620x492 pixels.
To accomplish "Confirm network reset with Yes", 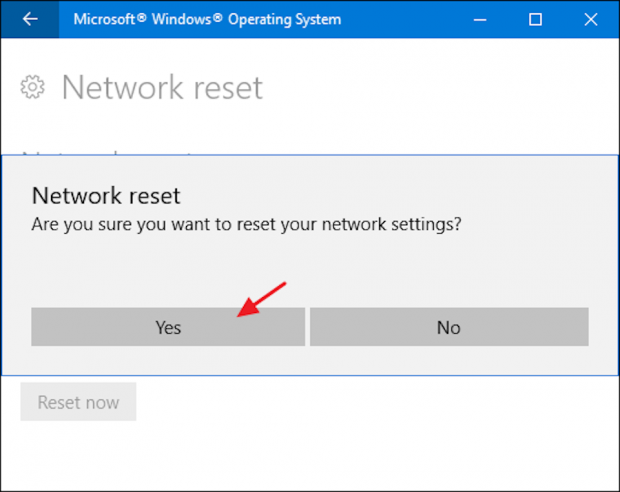I will (x=168, y=327).
